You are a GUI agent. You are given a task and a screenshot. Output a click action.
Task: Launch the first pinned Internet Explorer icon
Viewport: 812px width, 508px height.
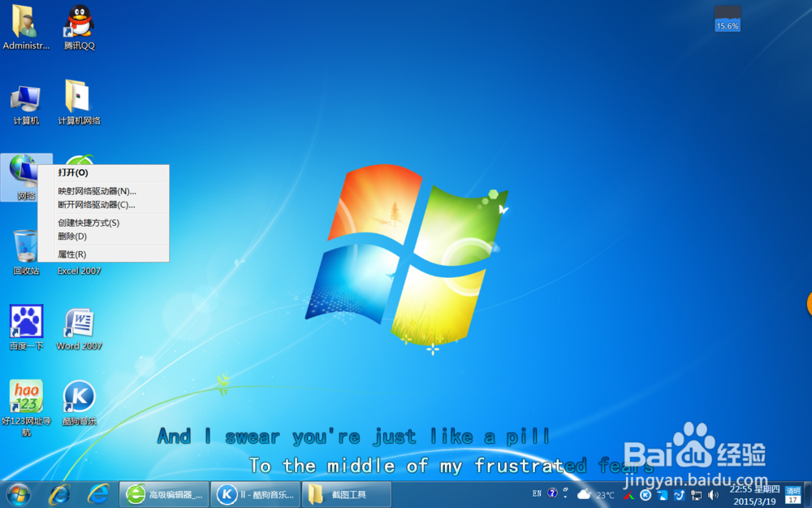59,494
